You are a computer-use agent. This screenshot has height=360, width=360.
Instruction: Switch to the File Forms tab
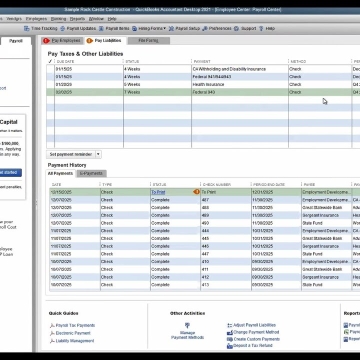tap(148, 41)
